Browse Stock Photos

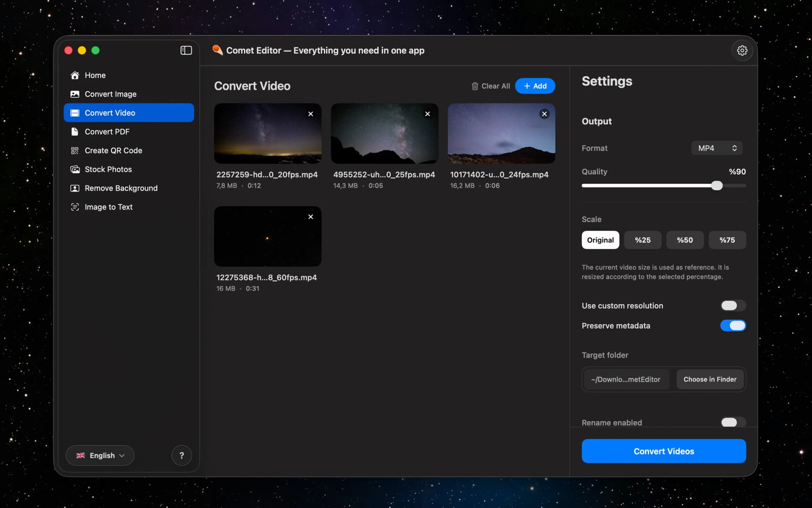[x=108, y=169]
